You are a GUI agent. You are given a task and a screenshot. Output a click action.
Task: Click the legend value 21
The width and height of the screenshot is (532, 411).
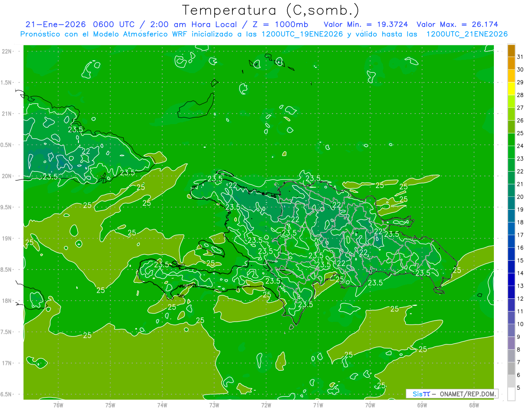click(520, 184)
